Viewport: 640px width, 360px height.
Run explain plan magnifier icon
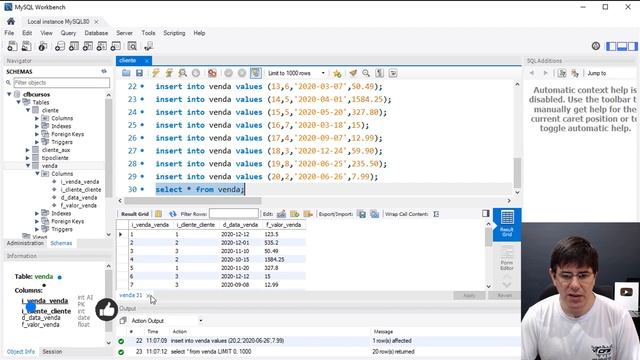[182, 73]
